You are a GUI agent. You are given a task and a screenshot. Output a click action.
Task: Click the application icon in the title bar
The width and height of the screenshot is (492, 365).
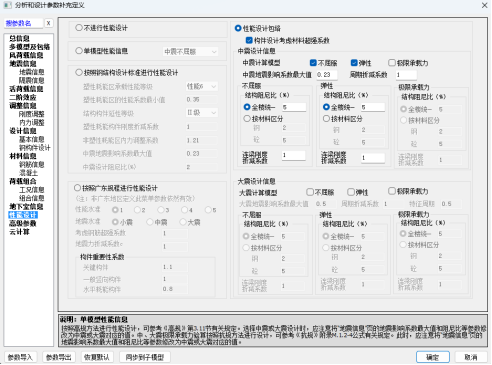(x=7, y=5)
